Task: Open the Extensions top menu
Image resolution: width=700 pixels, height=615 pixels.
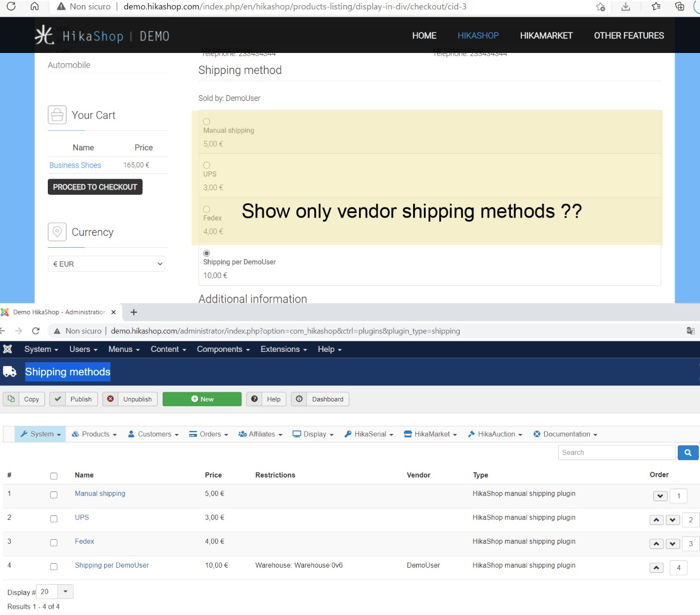Action: click(x=284, y=349)
